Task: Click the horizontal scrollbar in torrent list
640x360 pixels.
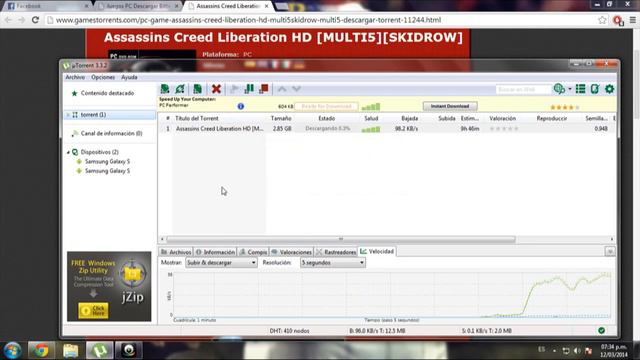Action: pos(341,239)
